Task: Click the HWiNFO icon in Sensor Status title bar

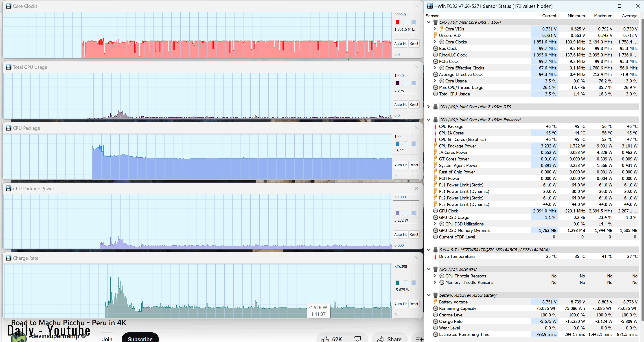Action: coord(430,6)
